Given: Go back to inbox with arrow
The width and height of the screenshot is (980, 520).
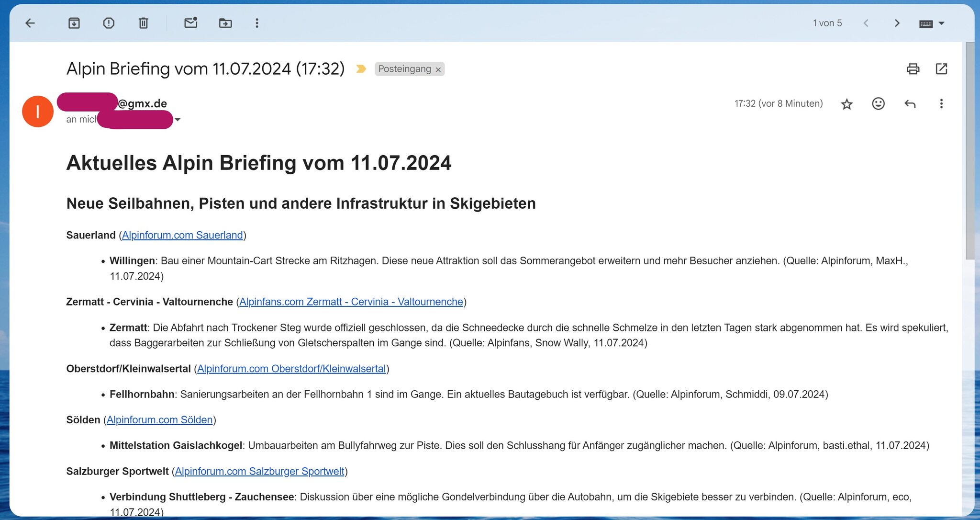Looking at the screenshot, I should point(30,23).
